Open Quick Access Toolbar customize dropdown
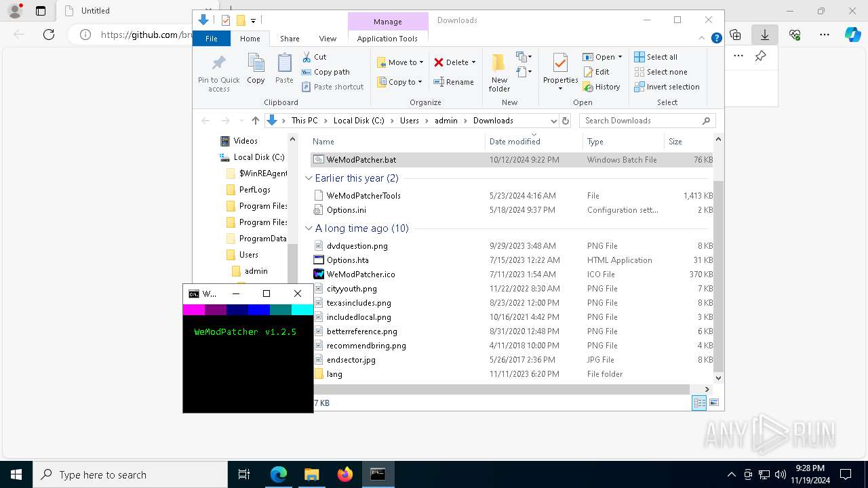This screenshot has width=868, height=488. point(253,20)
